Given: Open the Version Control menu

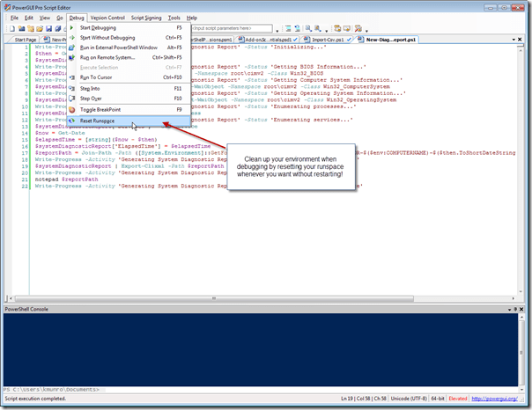Looking at the screenshot, I should tap(107, 18).
